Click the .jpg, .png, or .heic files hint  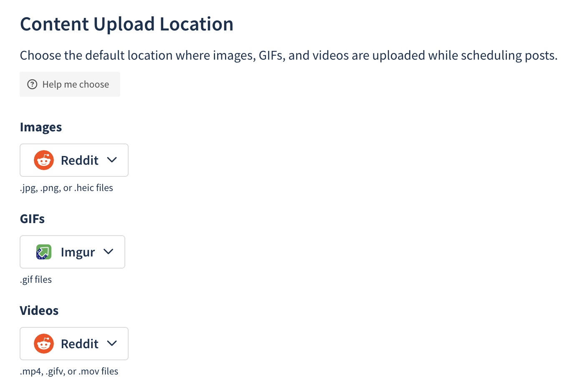click(x=66, y=188)
